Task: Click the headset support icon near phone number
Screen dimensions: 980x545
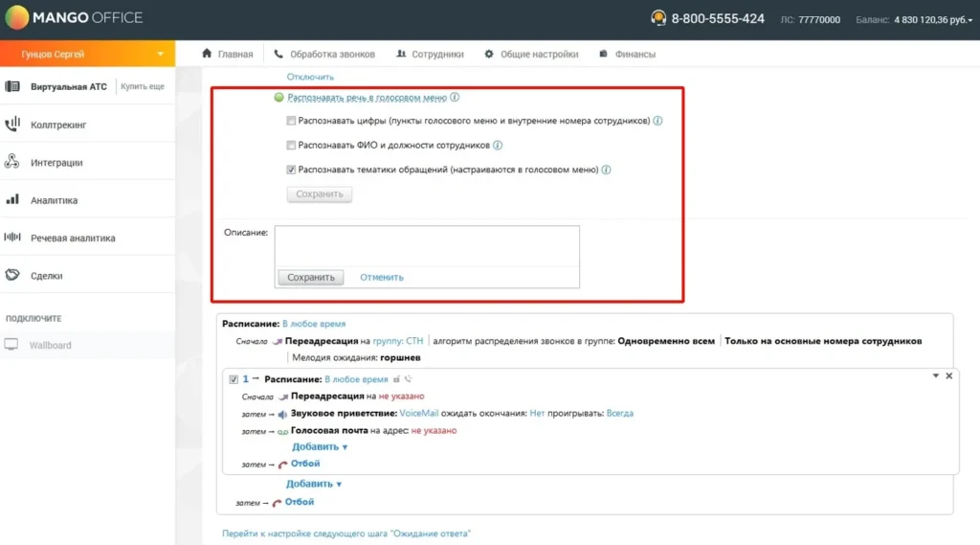Action: pyautogui.click(x=658, y=18)
